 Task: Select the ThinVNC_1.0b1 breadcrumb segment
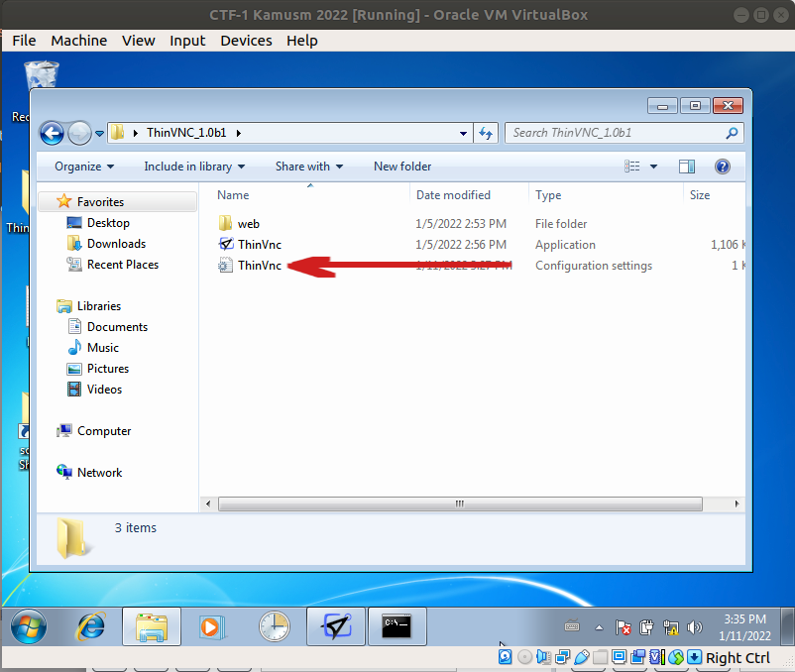[186, 133]
